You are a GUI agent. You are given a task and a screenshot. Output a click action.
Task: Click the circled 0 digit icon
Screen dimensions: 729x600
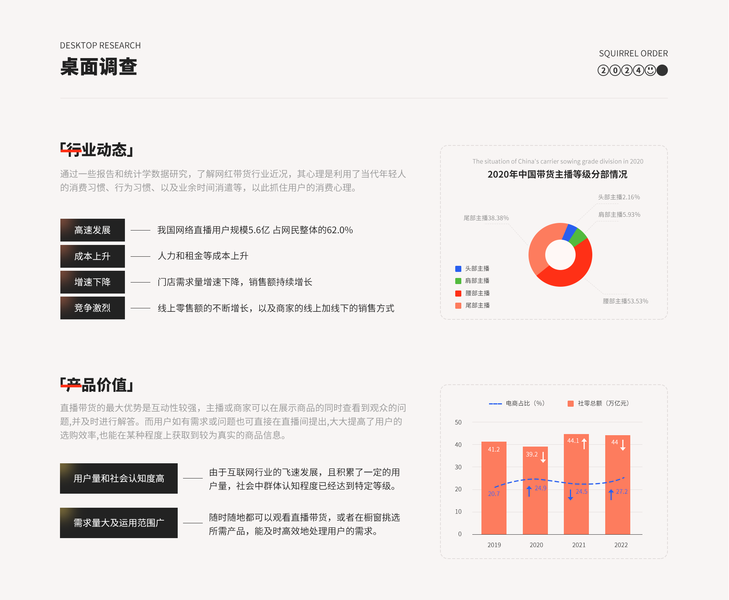(615, 70)
